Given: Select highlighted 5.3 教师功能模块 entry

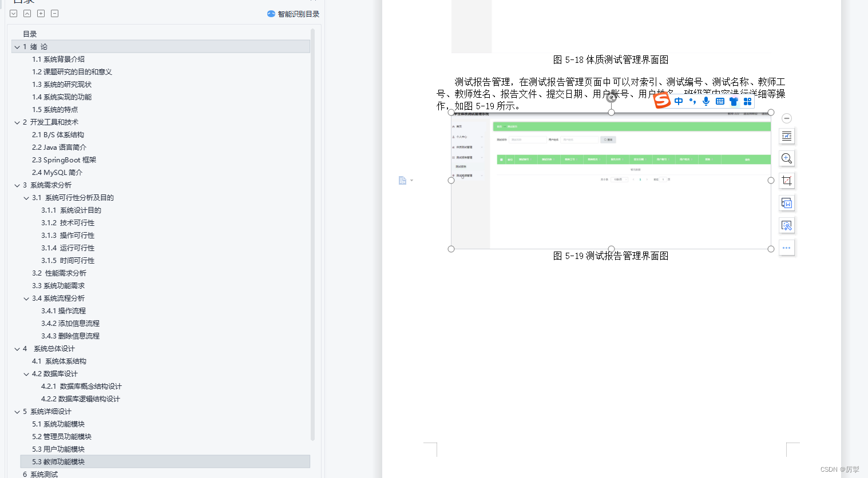Looking at the screenshot, I should (x=165, y=462).
